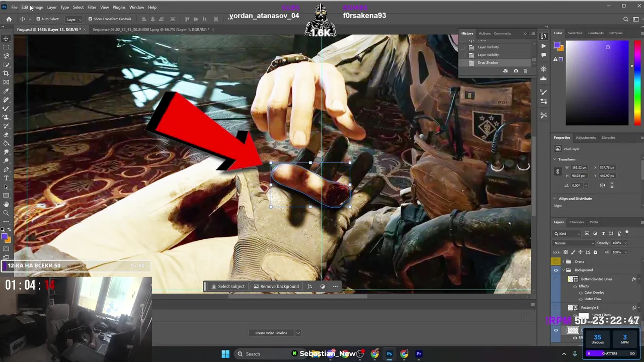Collapse the Align and Distribute section
The width and height of the screenshot is (644, 362).
pyautogui.click(x=554, y=199)
